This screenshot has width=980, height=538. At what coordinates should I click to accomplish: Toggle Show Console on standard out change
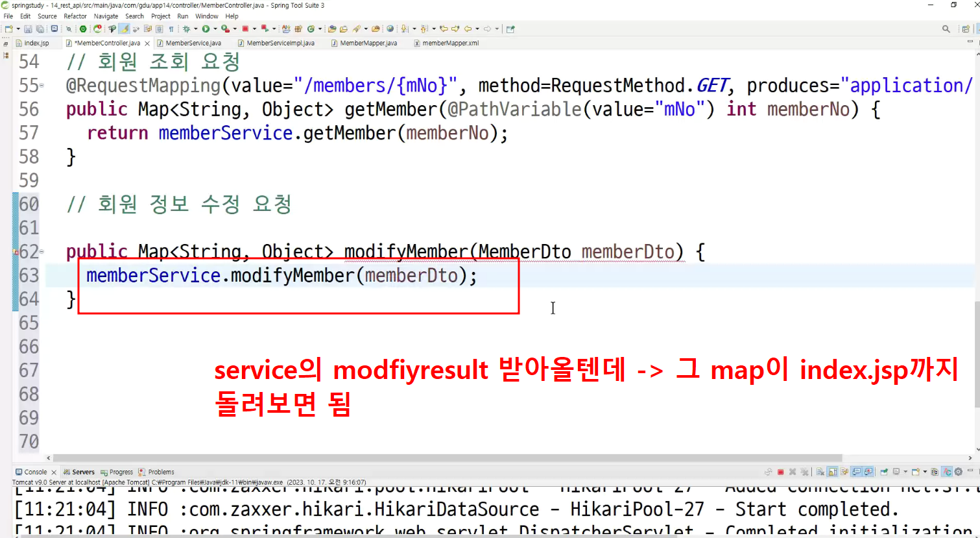pos(857,472)
